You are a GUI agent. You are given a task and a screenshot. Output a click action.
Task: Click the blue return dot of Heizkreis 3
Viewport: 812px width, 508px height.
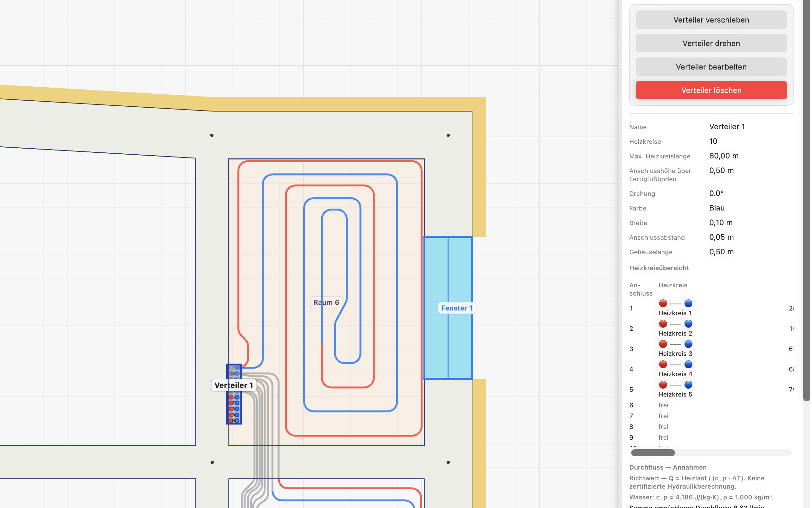point(688,344)
